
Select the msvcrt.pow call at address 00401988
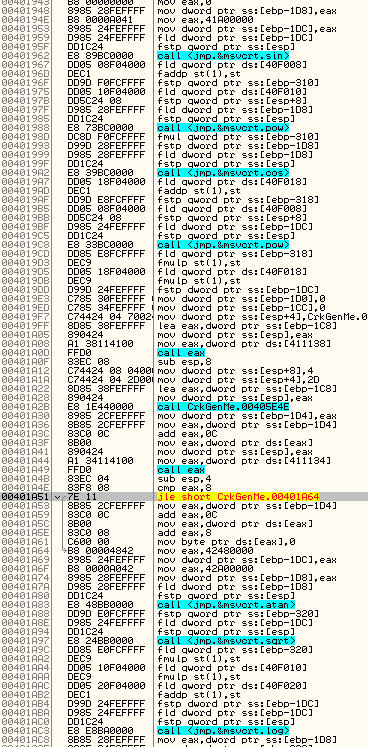pos(223,128)
